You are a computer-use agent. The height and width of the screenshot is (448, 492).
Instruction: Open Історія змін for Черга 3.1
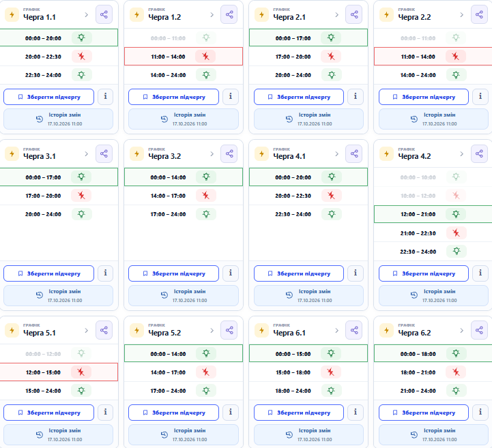(59, 296)
